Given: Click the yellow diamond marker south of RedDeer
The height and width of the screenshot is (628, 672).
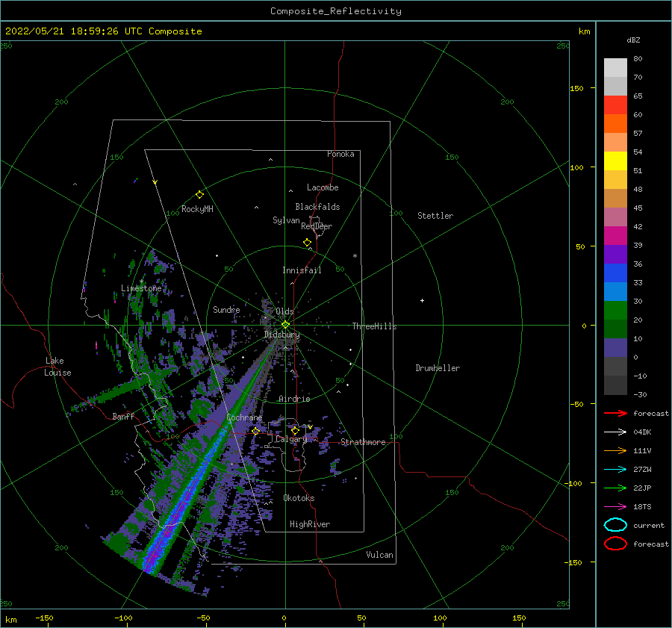Looking at the screenshot, I should (308, 243).
